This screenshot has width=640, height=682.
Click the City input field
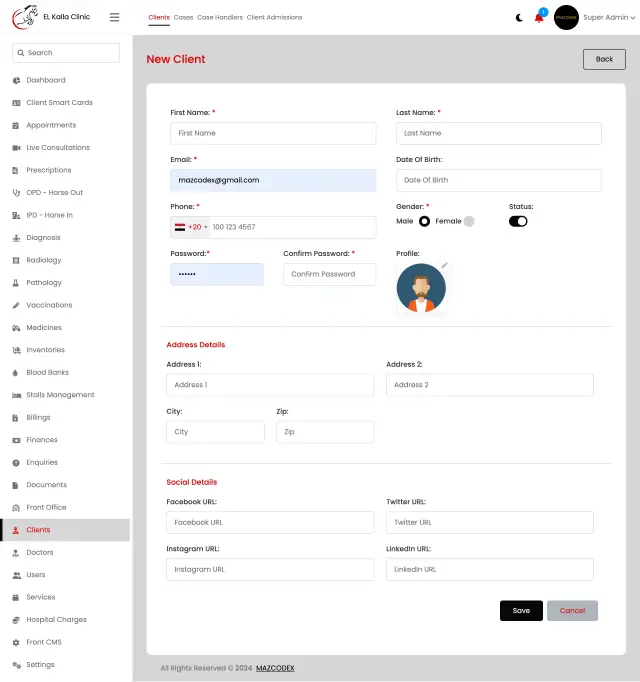click(215, 432)
